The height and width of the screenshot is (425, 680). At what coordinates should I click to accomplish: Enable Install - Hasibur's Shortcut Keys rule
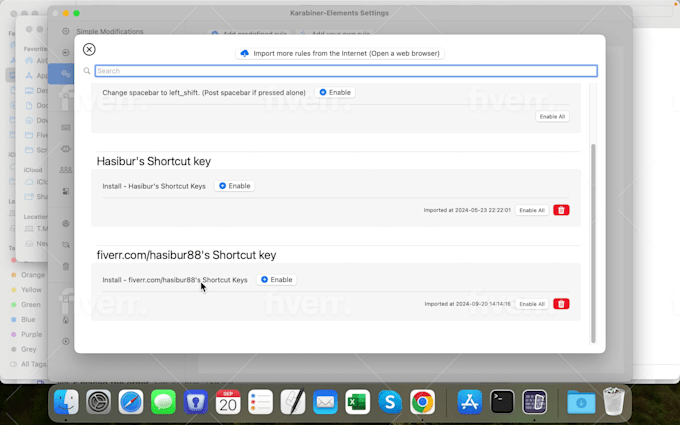pos(235,186)
